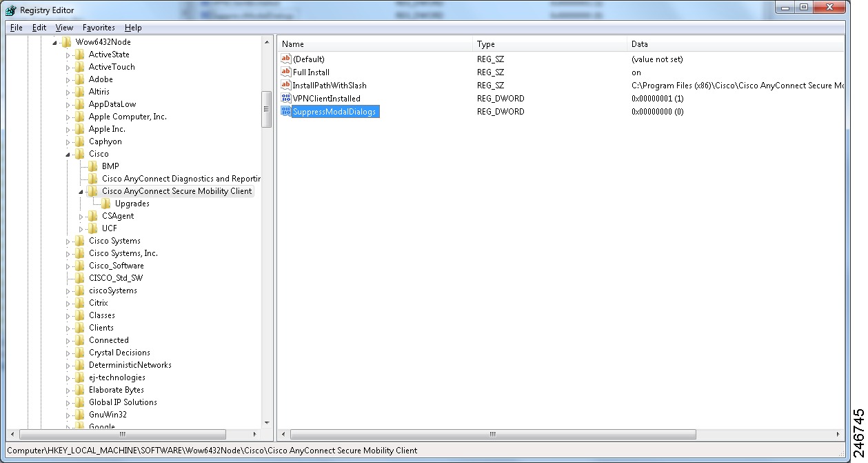The width and height of the screenshot is (868, 463).
Task: Click the Elaborate Bytes folder icon
Action: pyautogui.click(x=80, y=390)
